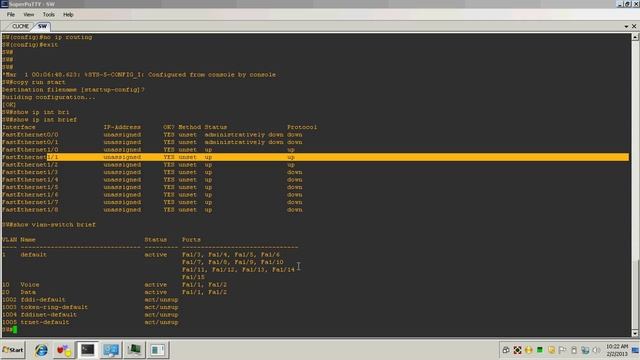Image resolution: width=640 pixels, height=360 pixels.
Task: Open the File menu
Action: pyautogui.click(x=11, y=14)
